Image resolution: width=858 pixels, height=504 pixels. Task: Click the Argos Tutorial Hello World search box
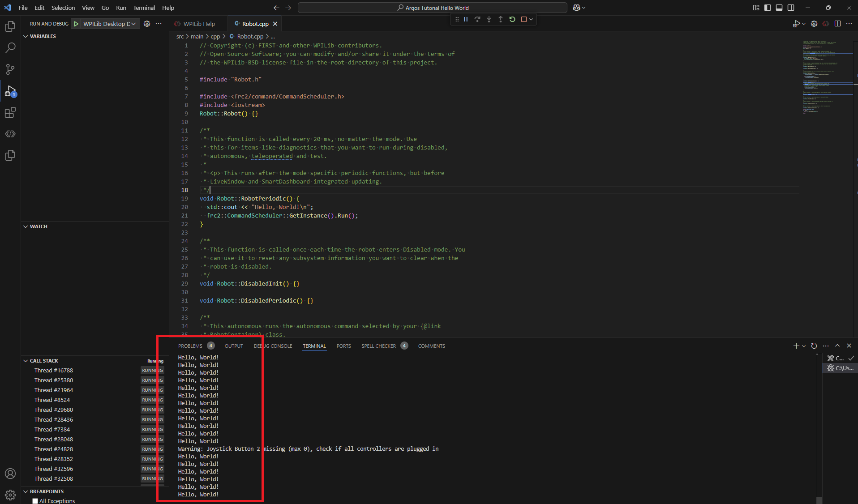(x=432, y=8)
